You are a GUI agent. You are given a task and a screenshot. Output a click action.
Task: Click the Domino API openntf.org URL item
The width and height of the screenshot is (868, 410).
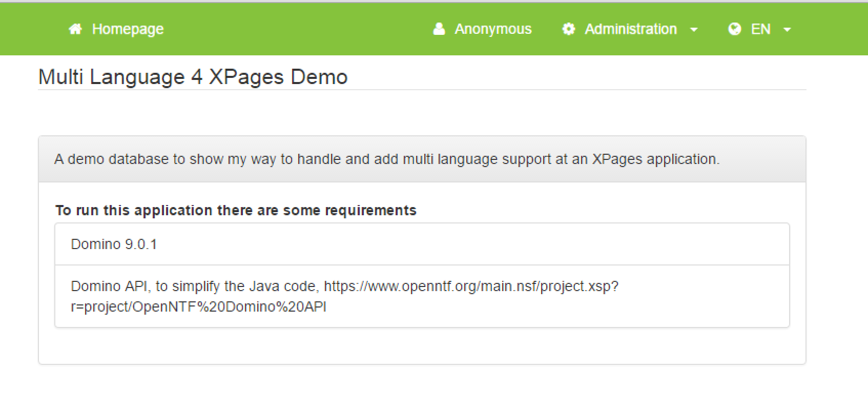coord(422,296)
